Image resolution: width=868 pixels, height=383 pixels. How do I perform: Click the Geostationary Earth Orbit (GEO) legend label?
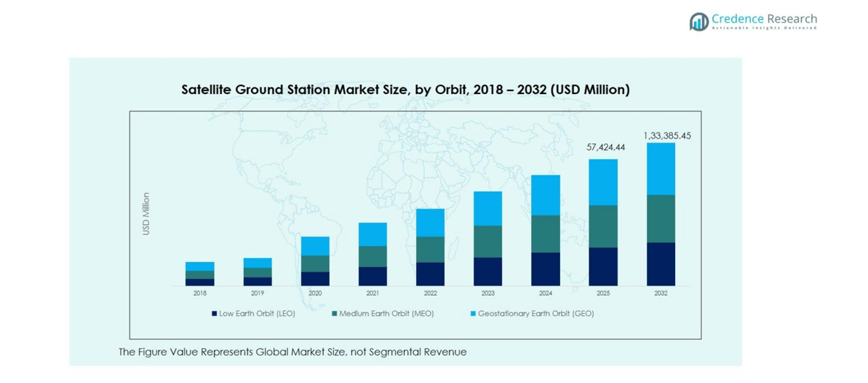[x=535, y=314]
